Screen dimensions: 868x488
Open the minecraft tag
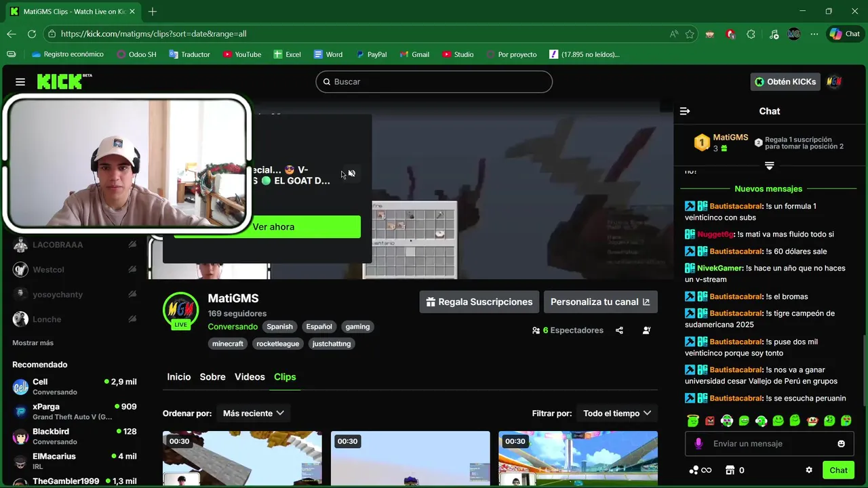pos(228,344)
